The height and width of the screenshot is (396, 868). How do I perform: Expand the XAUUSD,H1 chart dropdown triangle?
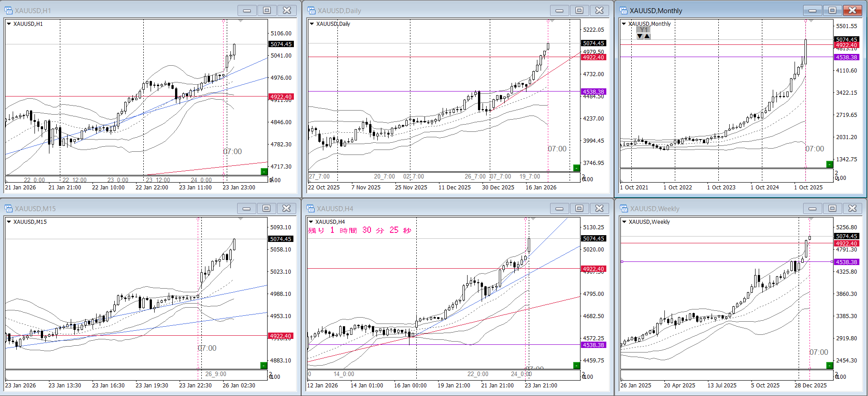[9, 24]
